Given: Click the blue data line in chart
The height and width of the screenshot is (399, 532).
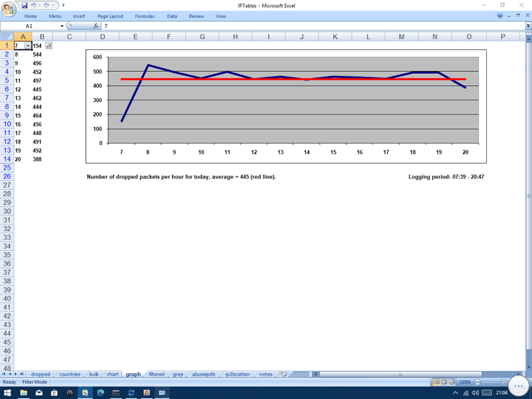Looking at the screenshot, I should [x=135, y=92].
